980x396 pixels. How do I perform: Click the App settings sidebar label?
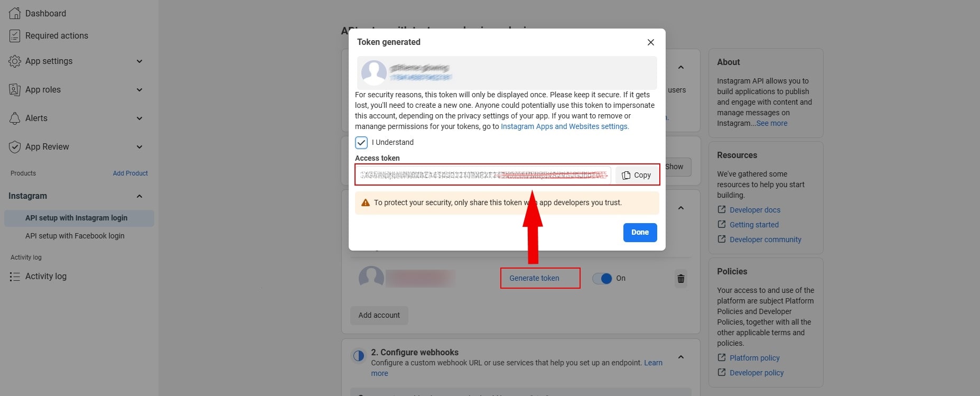(x=49, y=61)
